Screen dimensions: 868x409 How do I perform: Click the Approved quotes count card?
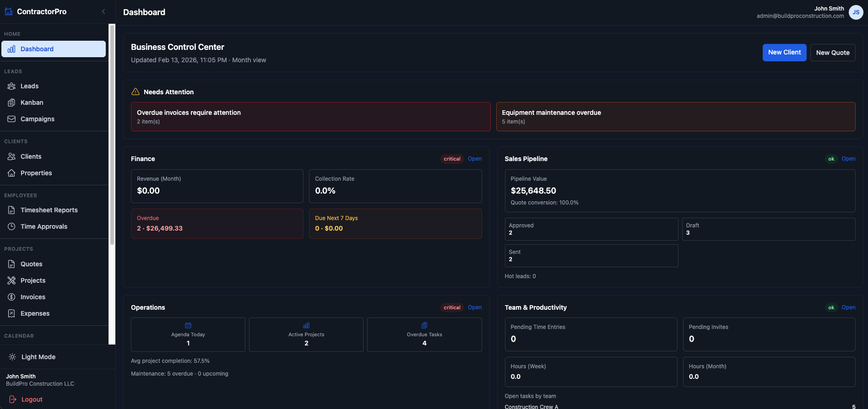[x=591, y=229]
